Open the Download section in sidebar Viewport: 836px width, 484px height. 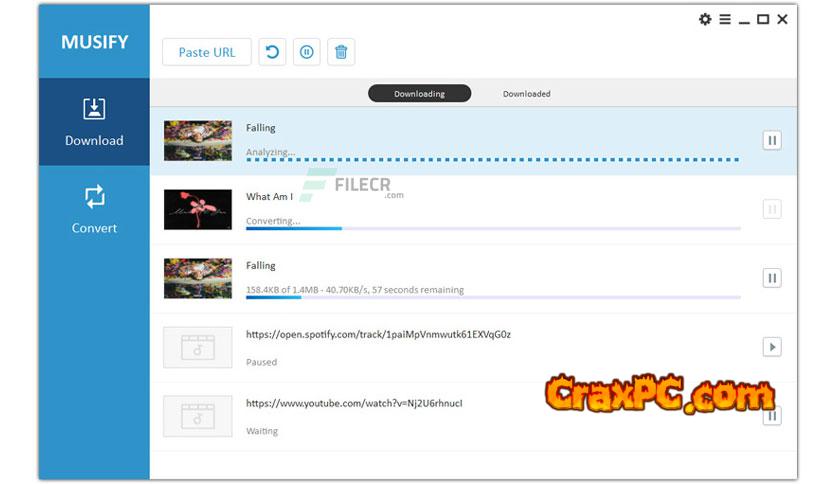click(x=94, y=122)
